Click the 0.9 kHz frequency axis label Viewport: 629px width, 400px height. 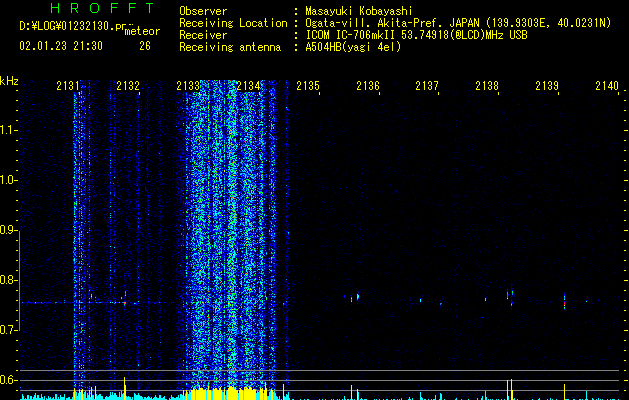(8, 231)
